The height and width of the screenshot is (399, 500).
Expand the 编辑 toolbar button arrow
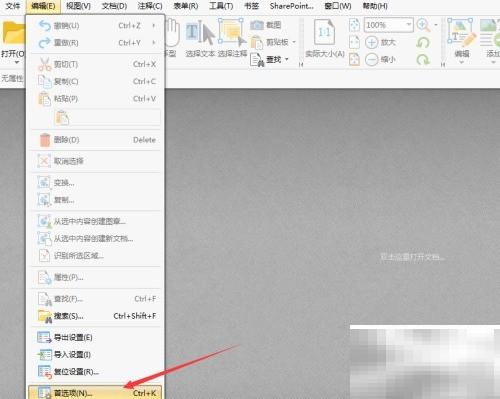coord(462,62)
